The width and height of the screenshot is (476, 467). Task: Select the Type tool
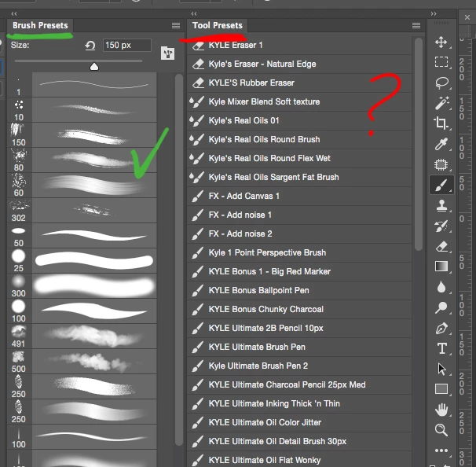pos(441,348)
